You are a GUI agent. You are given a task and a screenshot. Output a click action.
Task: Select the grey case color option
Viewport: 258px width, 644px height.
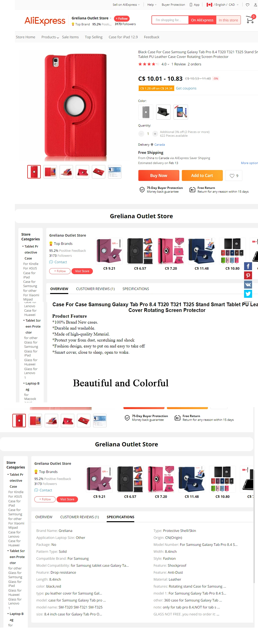coord(146,112)
